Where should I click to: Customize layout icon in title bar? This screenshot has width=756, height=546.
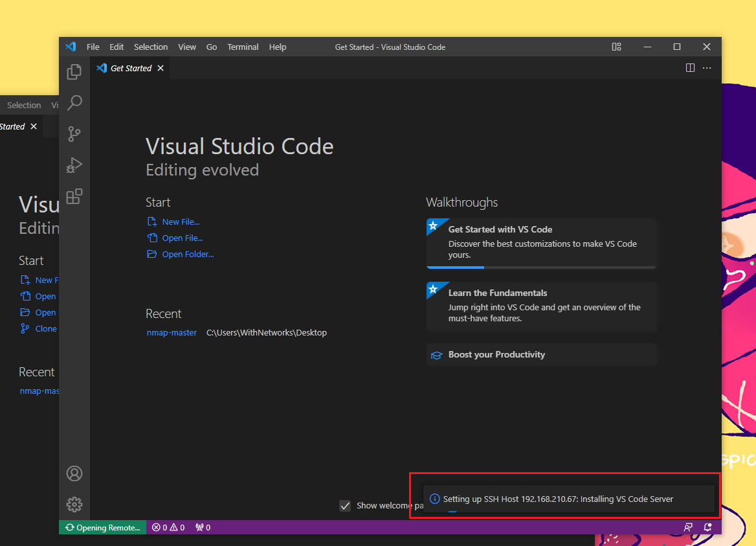pyautogui.click(x=616, y=47)
